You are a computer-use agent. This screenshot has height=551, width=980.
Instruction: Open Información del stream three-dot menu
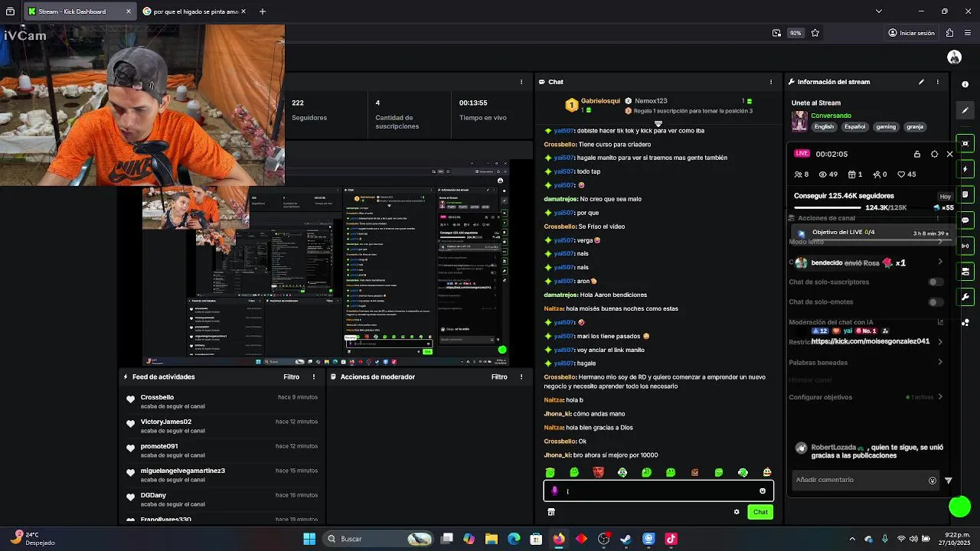click(937, 82)
